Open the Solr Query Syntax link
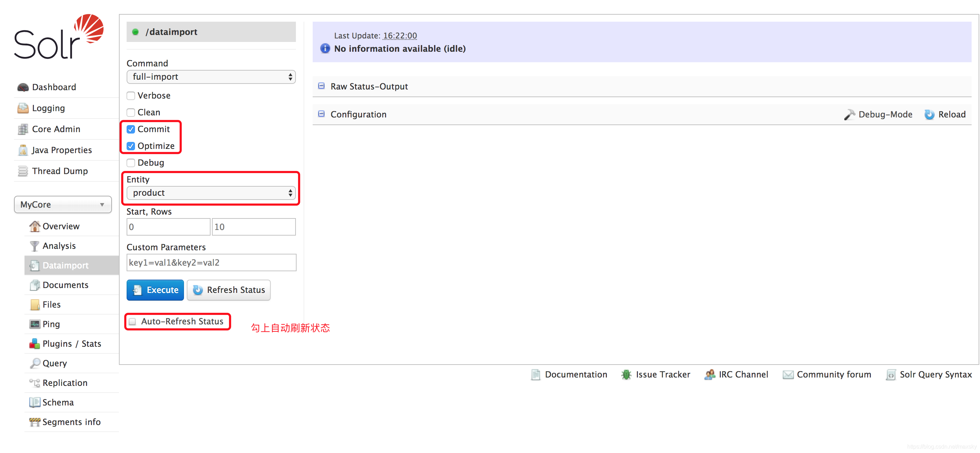Screen dimensions: 980x453 pyautogui.click(x=936, y=375)
